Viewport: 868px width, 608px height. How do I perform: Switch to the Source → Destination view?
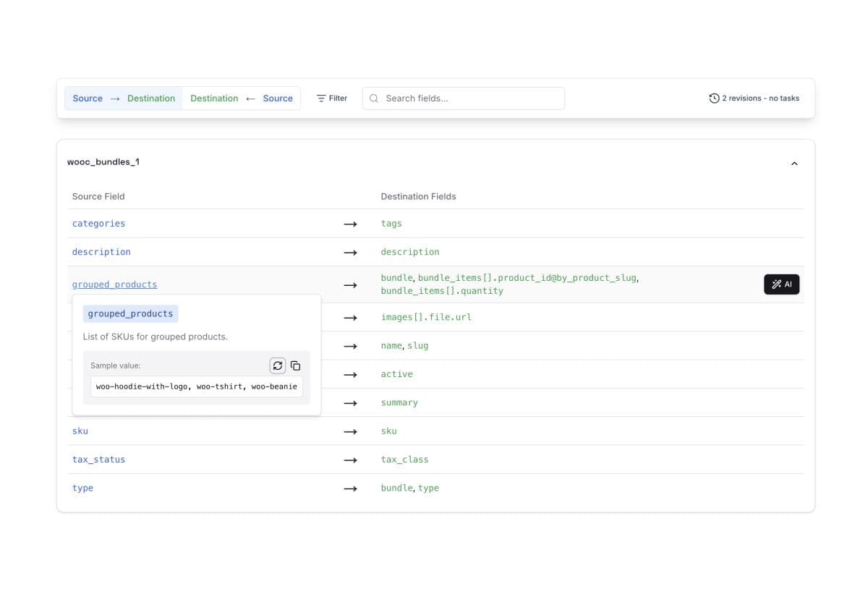123,98
